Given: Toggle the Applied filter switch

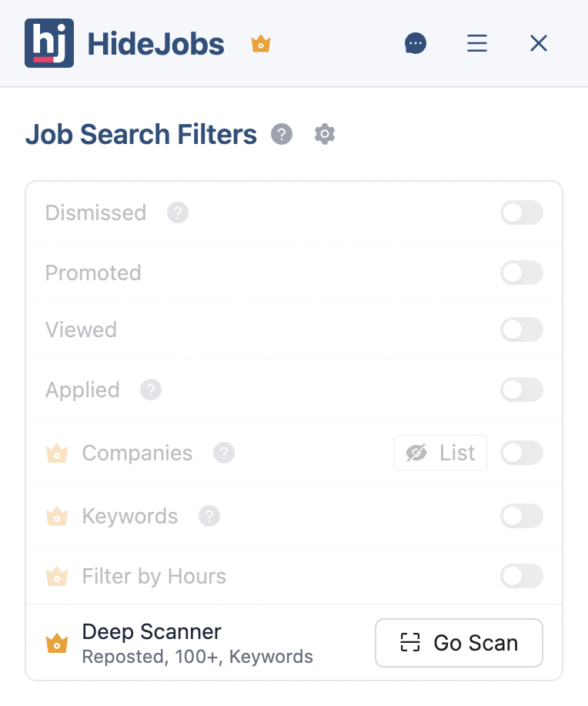Looking at the screenshot, I should coord(522,390).
